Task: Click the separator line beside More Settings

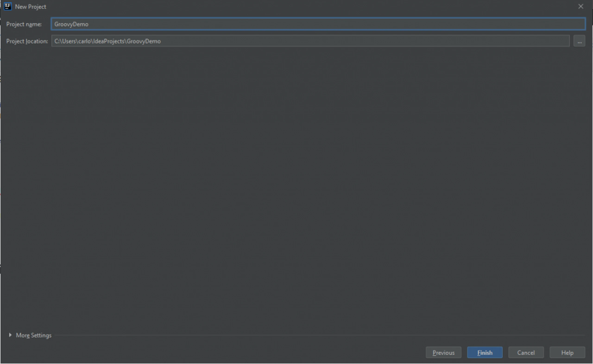Action: click(x=319, y=335)
